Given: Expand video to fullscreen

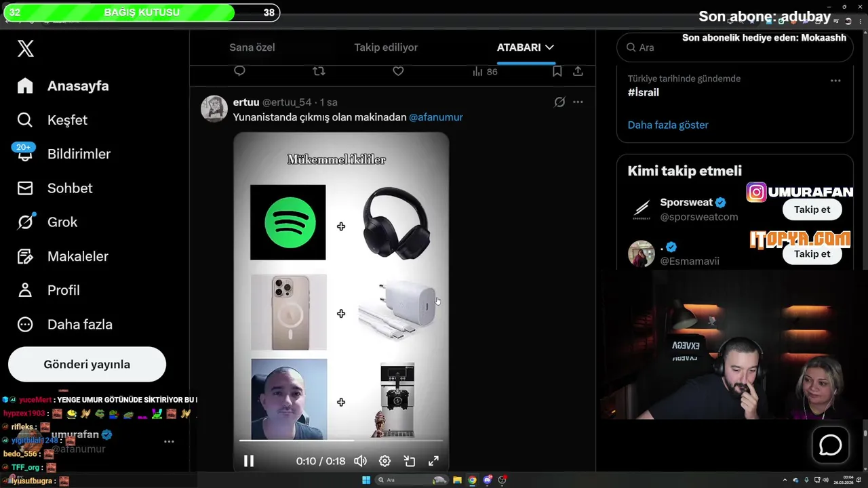Looking at the screenshot, I should (434, 461).
